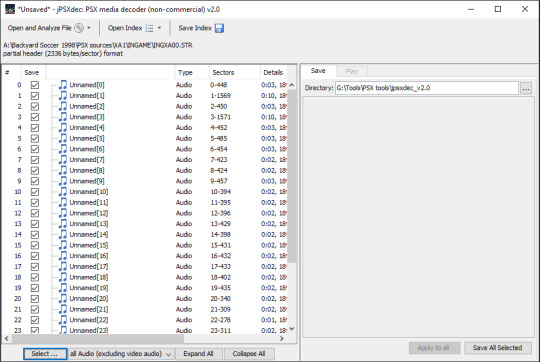
Task: Click the Collapse All button
Action: [249, 354]
